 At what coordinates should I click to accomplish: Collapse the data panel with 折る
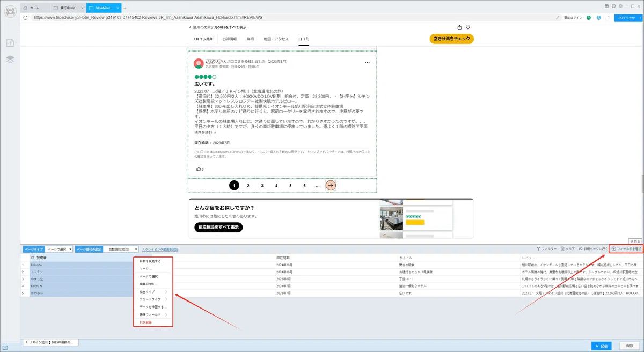tap(635, 241)
